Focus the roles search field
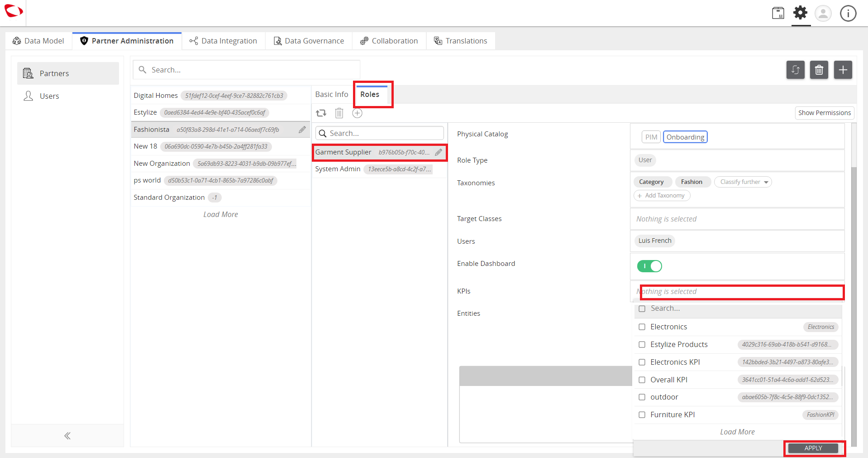Image resolution: width=868 pixels, height=458 pixels. click(379, 133)
